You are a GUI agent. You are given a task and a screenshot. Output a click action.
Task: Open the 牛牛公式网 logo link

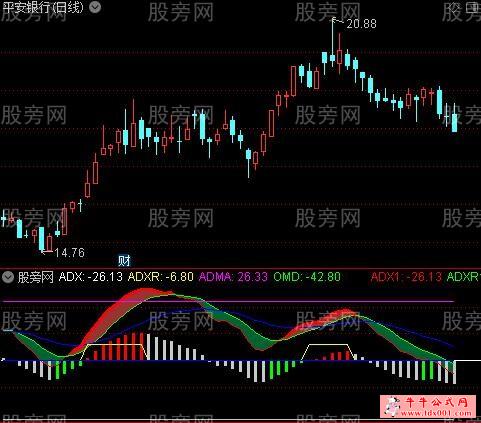pyautogui.click(x=428, y=406)
